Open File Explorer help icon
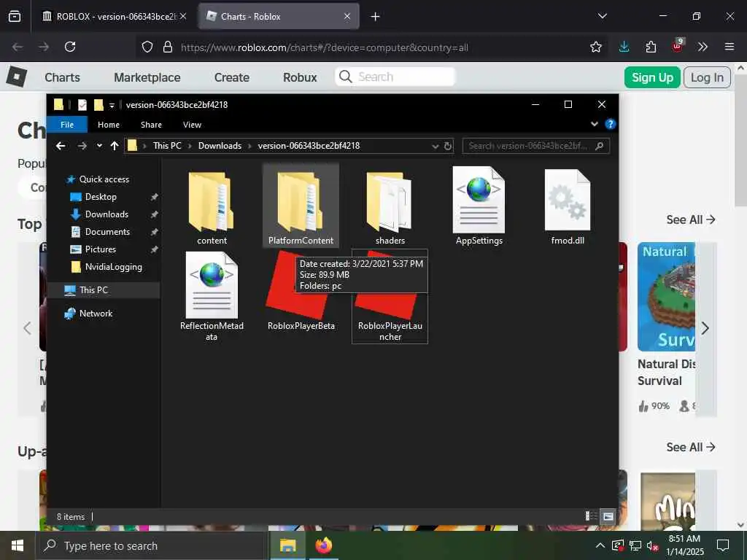This screenshot has width=747, height=560. coord(610,124)
